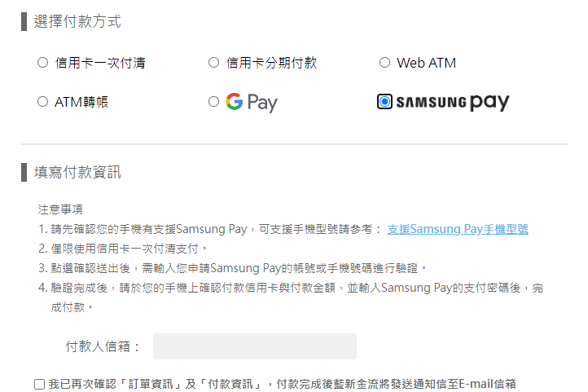This screenshot has width=588, height=392.
Task: Click the colorful Google G icon
Action: click(x=235, y=101)
